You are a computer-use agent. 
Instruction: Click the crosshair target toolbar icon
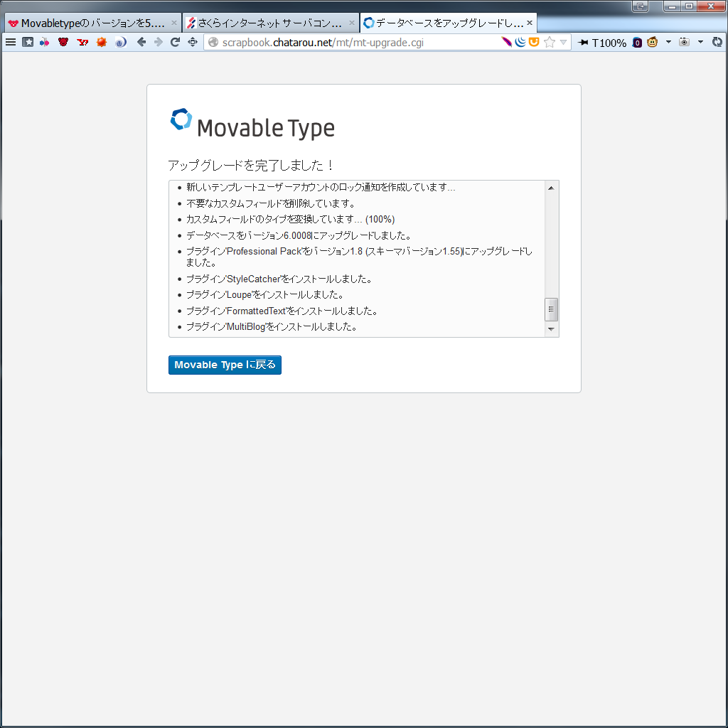tap(193, 42)
